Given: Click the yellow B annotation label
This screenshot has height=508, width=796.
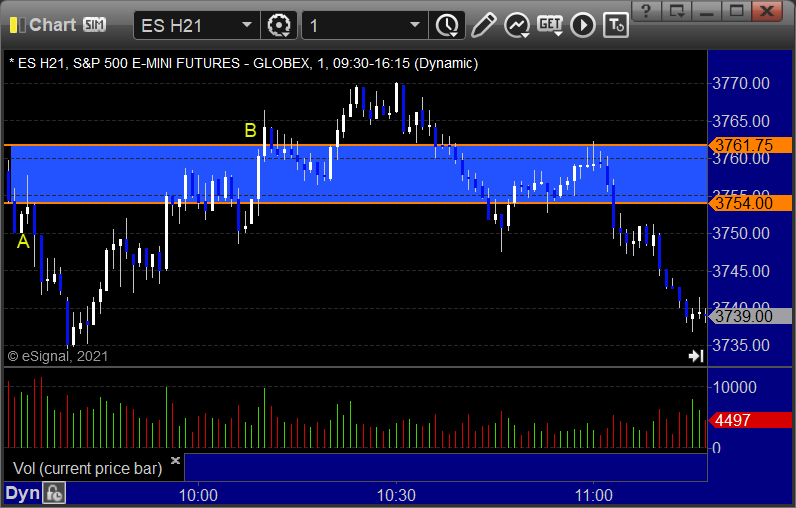Looking at the screenshot, I should pos(250,130).
